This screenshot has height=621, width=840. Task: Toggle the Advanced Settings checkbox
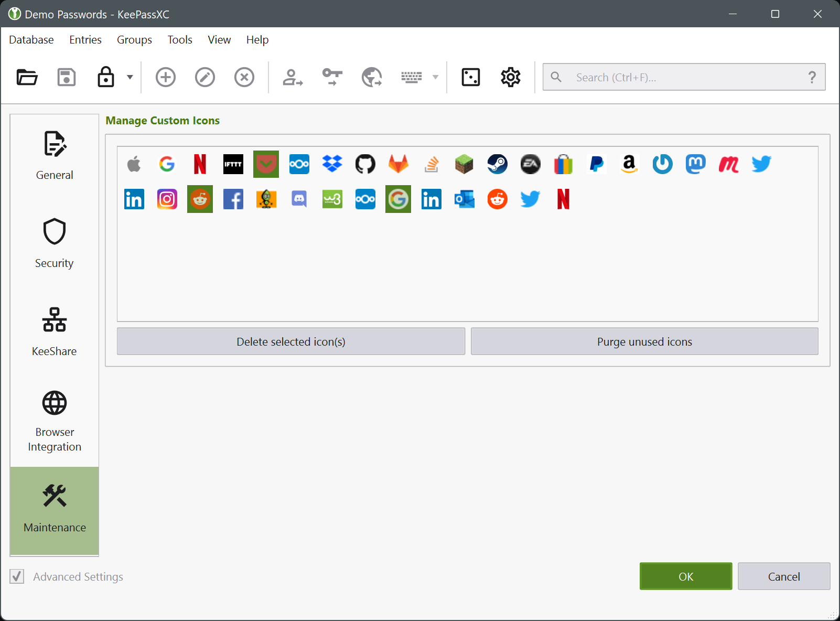(x=17, y=576)
